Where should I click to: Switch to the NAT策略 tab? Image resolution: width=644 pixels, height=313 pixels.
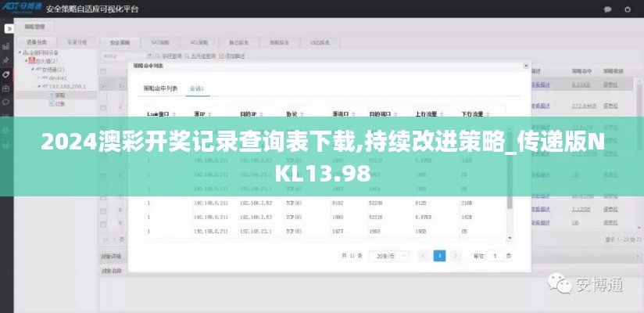(160, 41)
